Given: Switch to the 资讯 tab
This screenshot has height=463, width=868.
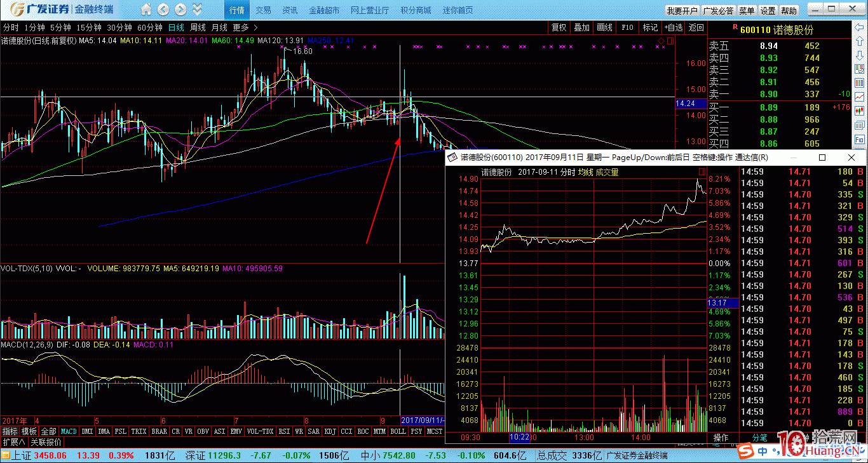Looking at the screenshot, I should [x=290, y=10].
